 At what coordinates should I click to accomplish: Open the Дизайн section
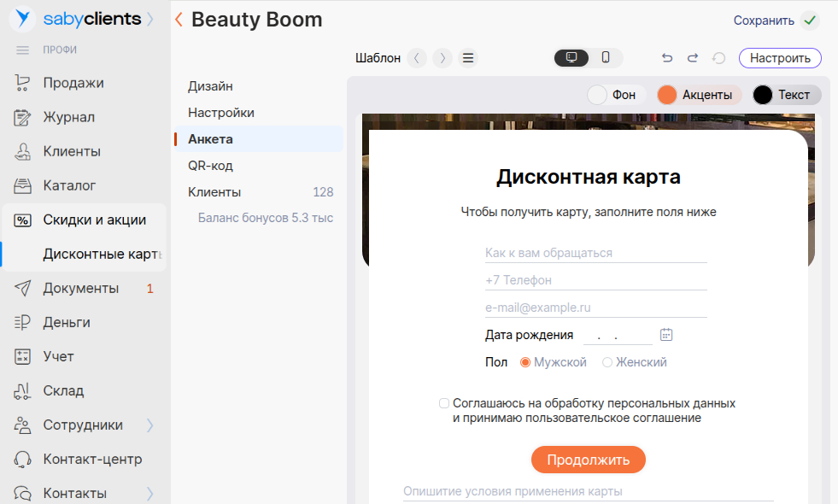(x=211, y=86)
